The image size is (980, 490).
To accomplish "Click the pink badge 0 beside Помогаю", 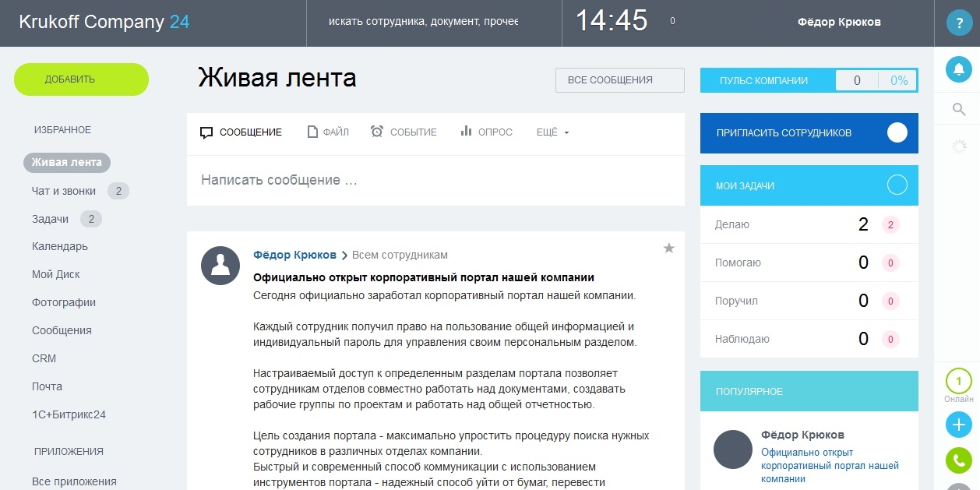I will coord(890,263).
